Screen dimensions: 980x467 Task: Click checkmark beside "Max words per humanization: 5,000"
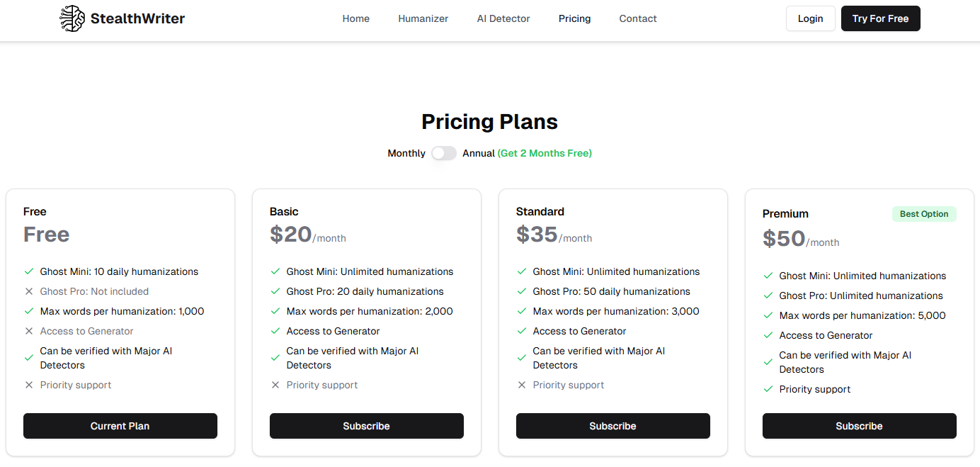(768, 315)
